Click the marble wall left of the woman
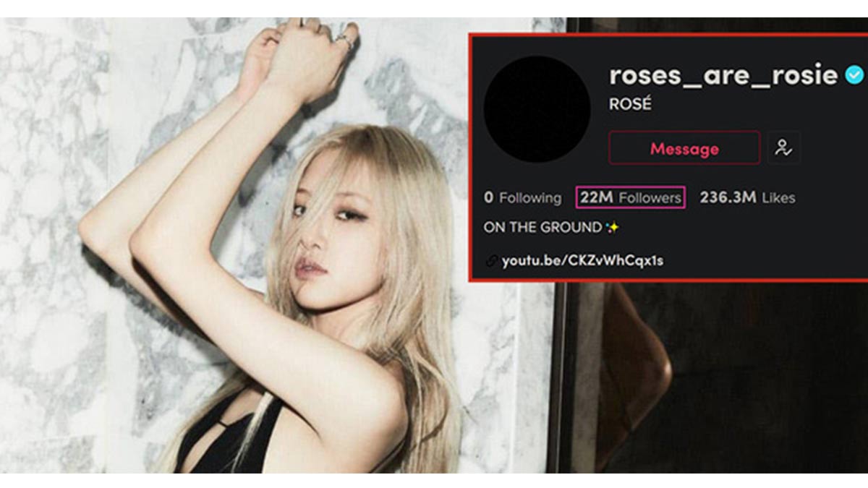This screenshot has height=488, width=868. pyautogui.click(x=51, y=217)
